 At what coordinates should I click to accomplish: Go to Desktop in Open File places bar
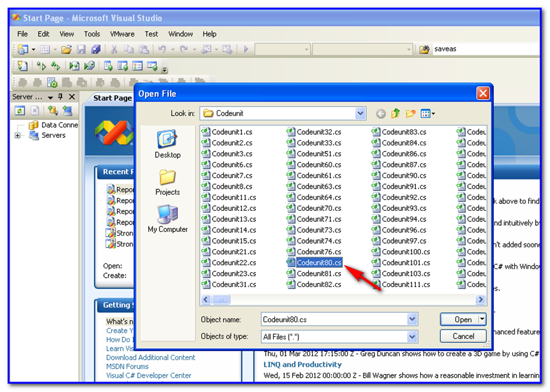tap(167, 144)
